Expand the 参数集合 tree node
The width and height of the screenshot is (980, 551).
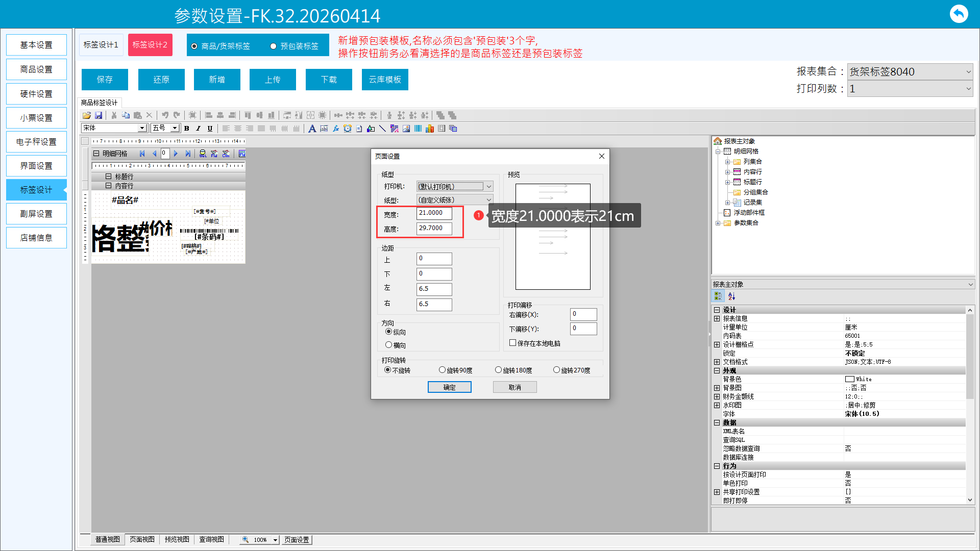(718, 223)
